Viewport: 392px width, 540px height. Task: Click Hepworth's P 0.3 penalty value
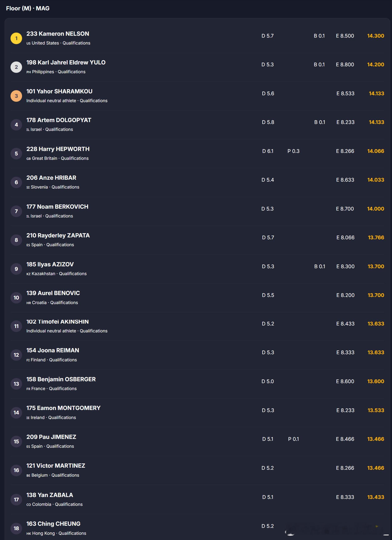293,151
